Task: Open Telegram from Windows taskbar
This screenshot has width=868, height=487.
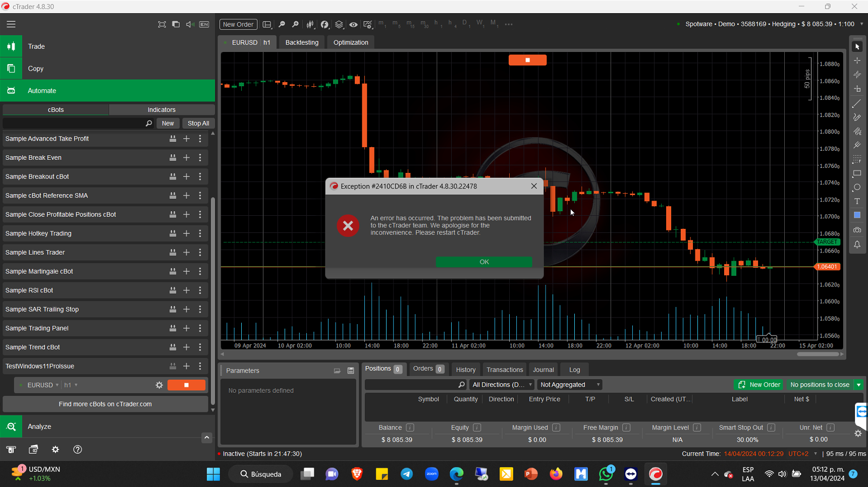Action: (407, 474)
